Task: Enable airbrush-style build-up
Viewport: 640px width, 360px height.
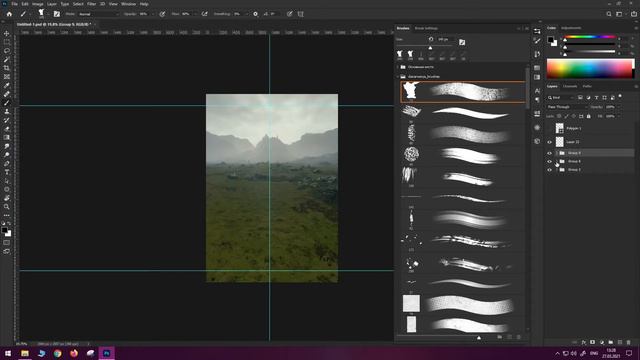Action: 204,14
